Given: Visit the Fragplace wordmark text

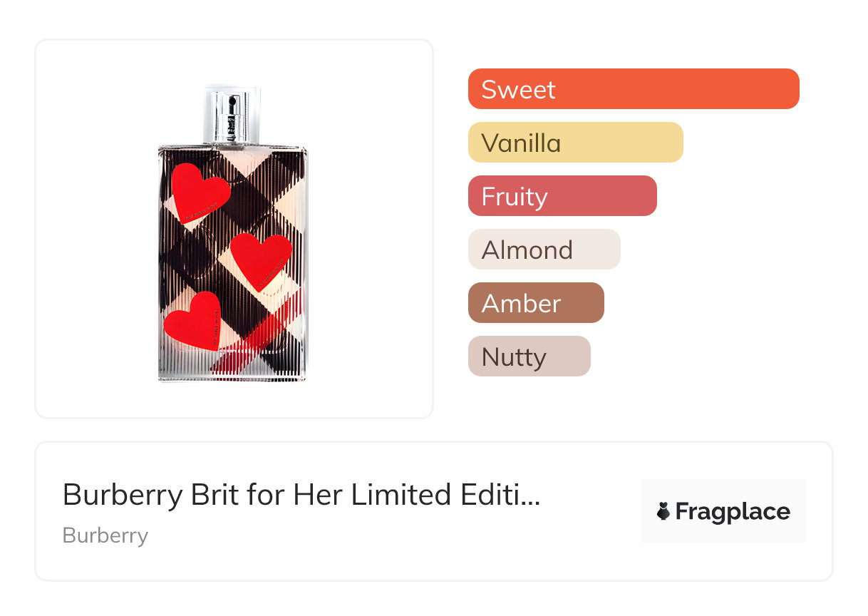Looking at the screenshot, I should point(733,512).
